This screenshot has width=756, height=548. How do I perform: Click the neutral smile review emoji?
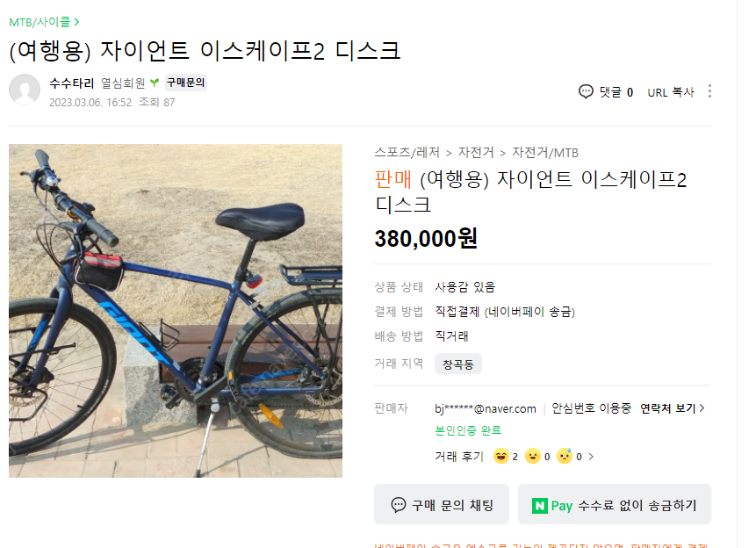tap(533, 456)
